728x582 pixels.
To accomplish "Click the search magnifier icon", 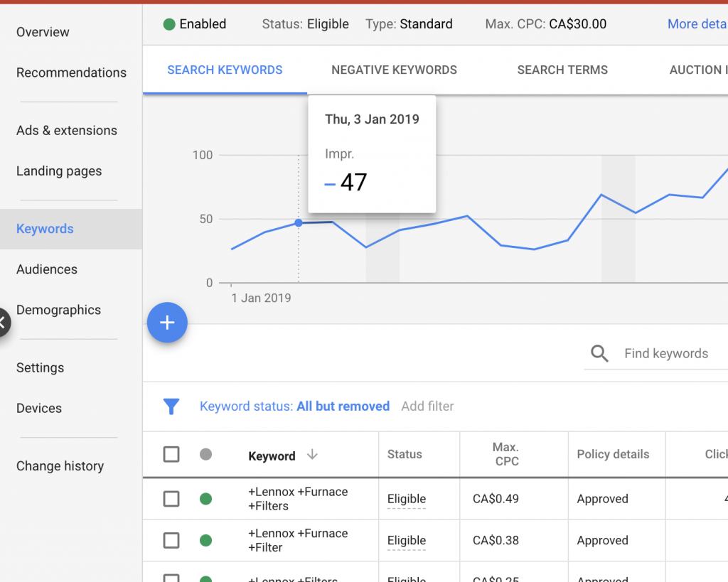I will [600, 354].
